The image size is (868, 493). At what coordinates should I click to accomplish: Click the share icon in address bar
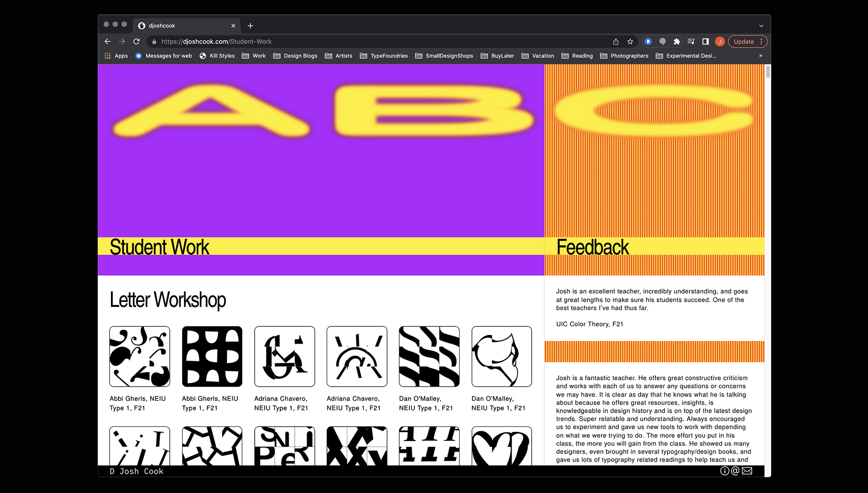pyautogui.click(x=616, y=42)
